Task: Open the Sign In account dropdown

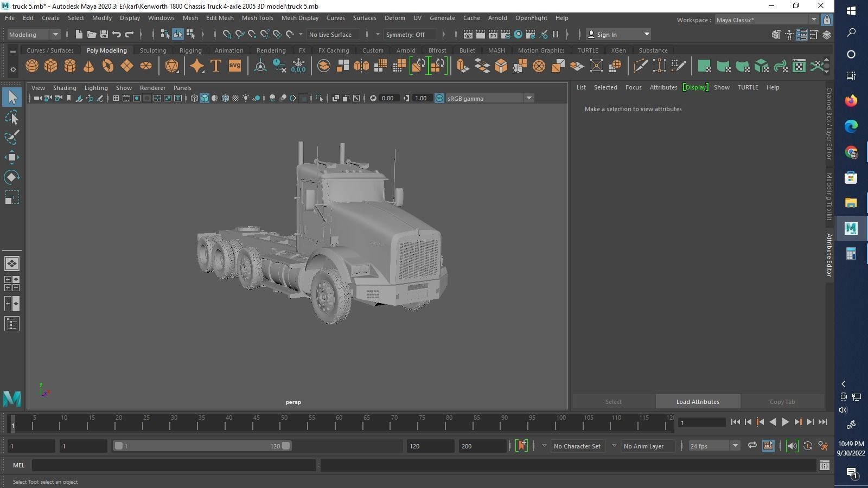Action: coord(618,34)
